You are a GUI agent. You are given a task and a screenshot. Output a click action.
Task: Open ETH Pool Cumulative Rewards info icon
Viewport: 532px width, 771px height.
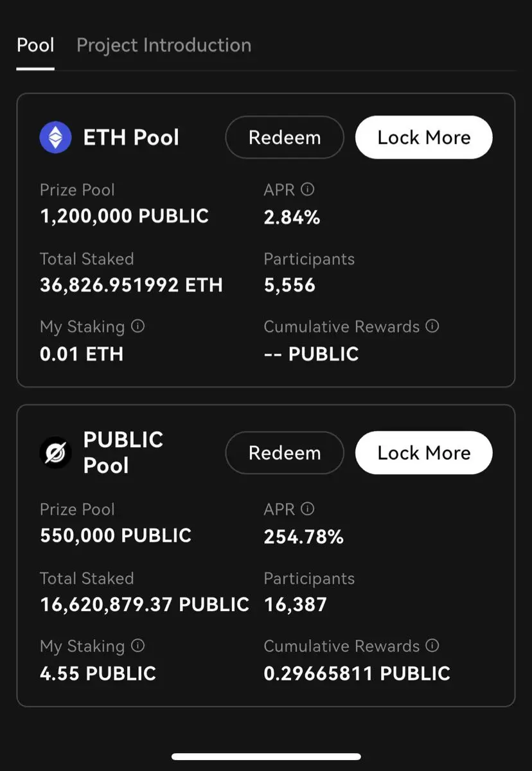[432, 326]
